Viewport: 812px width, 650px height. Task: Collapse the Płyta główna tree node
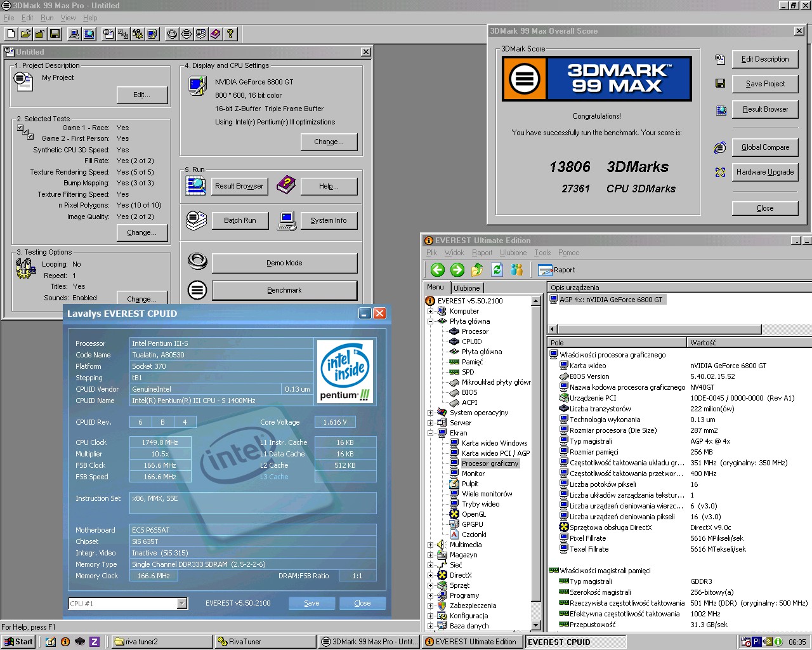point(431,321)
